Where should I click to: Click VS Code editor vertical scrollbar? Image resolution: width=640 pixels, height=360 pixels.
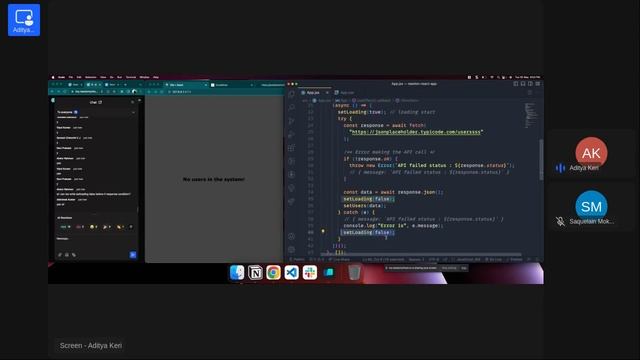pos(541,160)
